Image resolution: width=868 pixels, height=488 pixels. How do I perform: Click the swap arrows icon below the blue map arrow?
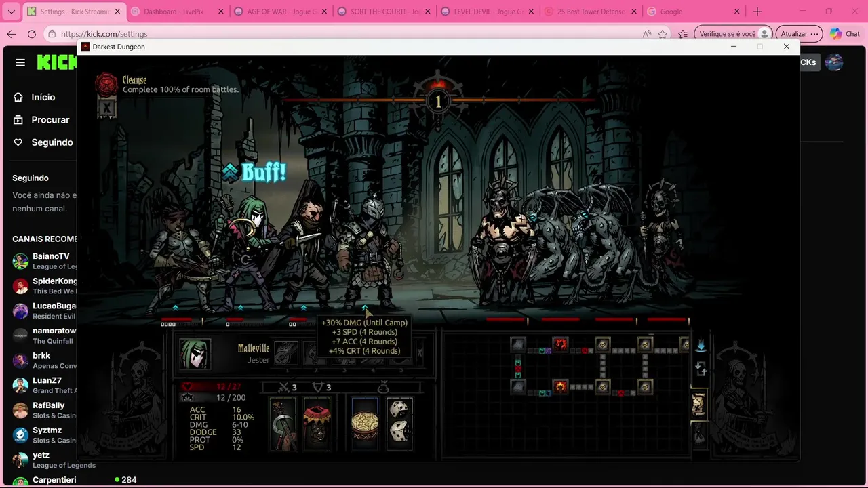pyautogui.click(x=701, y=369)
